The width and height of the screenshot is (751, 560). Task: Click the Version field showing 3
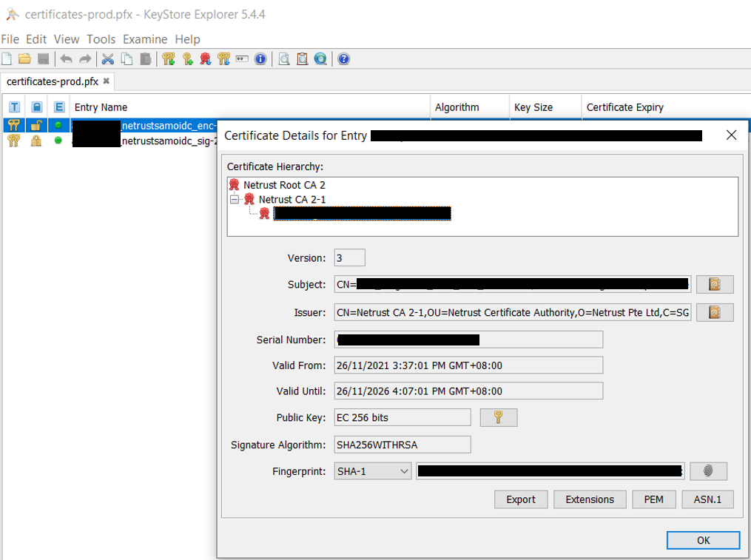point(350,257)
